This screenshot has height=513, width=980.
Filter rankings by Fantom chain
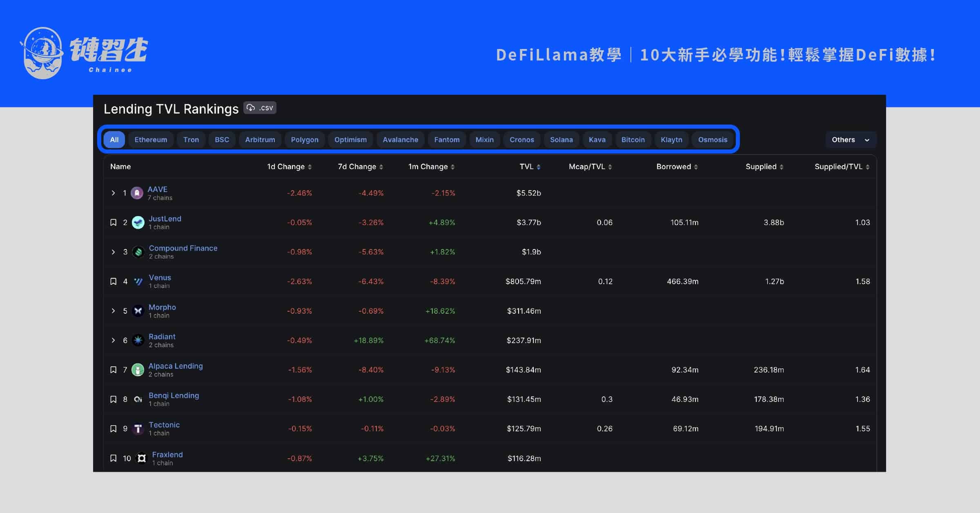(447, 140)
